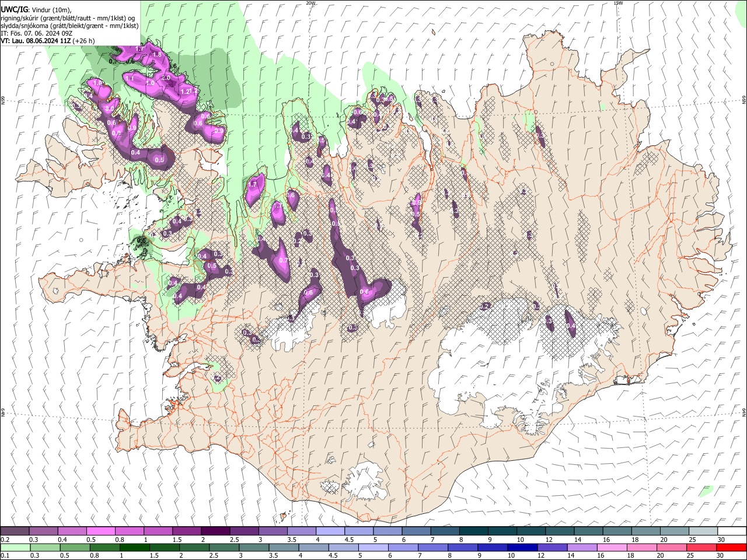Pick pale green lower swatch between 0.1 and 0.3

pyautogui.click(x=16, y=547)
